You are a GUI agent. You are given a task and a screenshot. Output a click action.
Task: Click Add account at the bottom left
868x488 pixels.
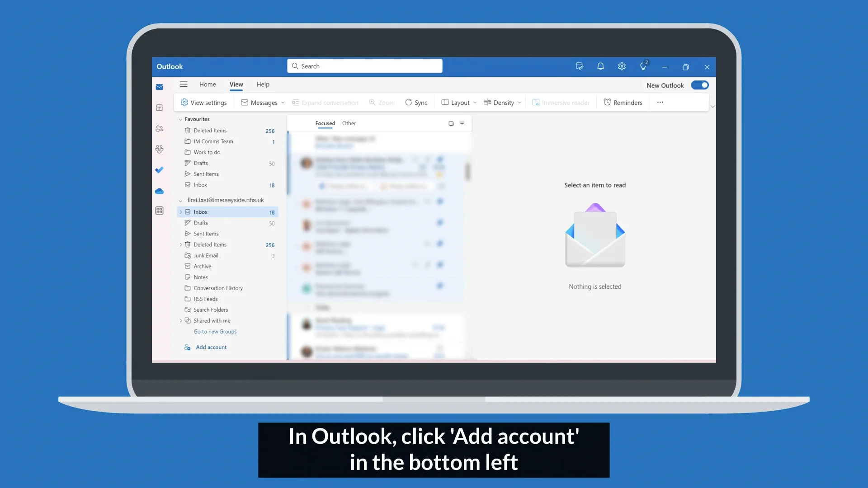tap(211, 347)
